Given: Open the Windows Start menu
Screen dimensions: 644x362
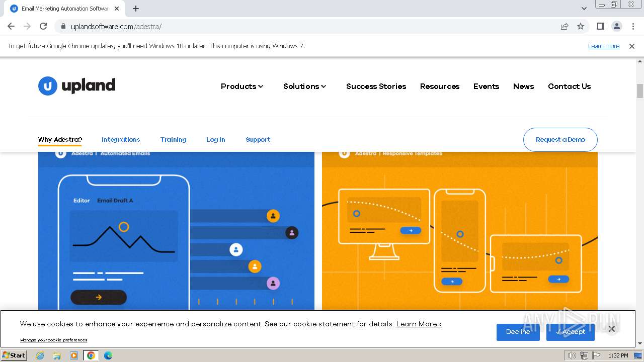Looking at the screenshot, I should [x=14, y=355].
